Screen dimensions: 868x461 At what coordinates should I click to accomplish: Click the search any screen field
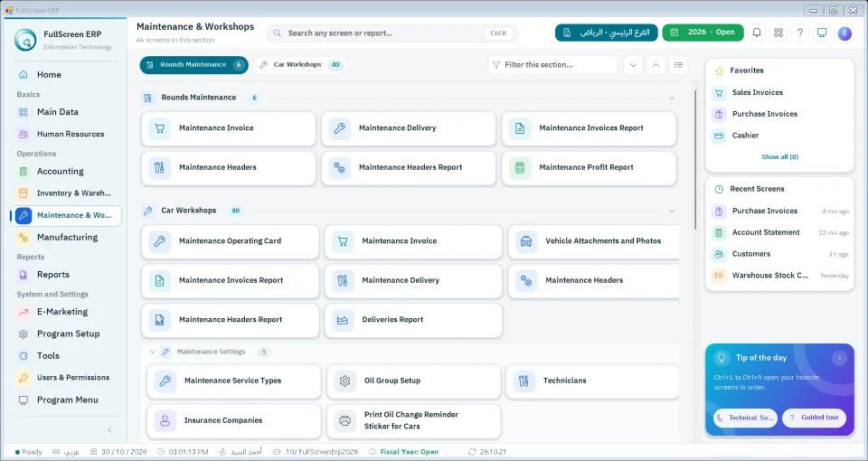click(x=392, y=33)
